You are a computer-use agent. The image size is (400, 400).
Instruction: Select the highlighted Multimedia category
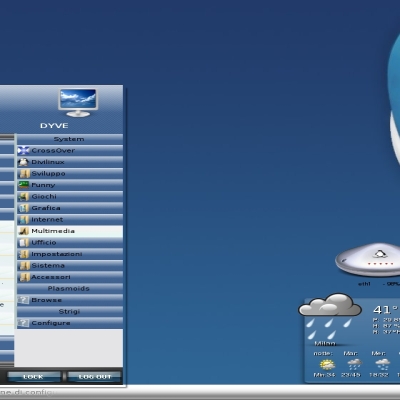pyautogui.click(x=70, y=231)
